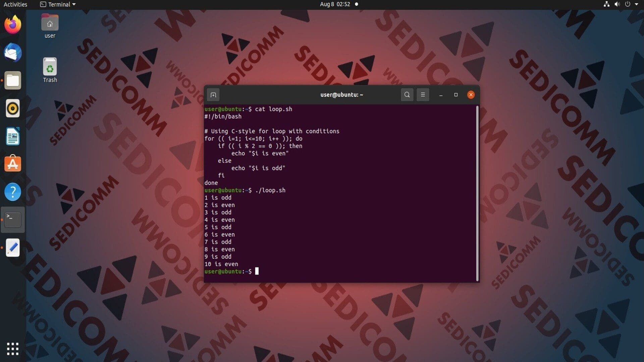Open the clock Aug 8 02:52 calendar
Viewport: 644px width, 362px height.
tap(335, 4)
